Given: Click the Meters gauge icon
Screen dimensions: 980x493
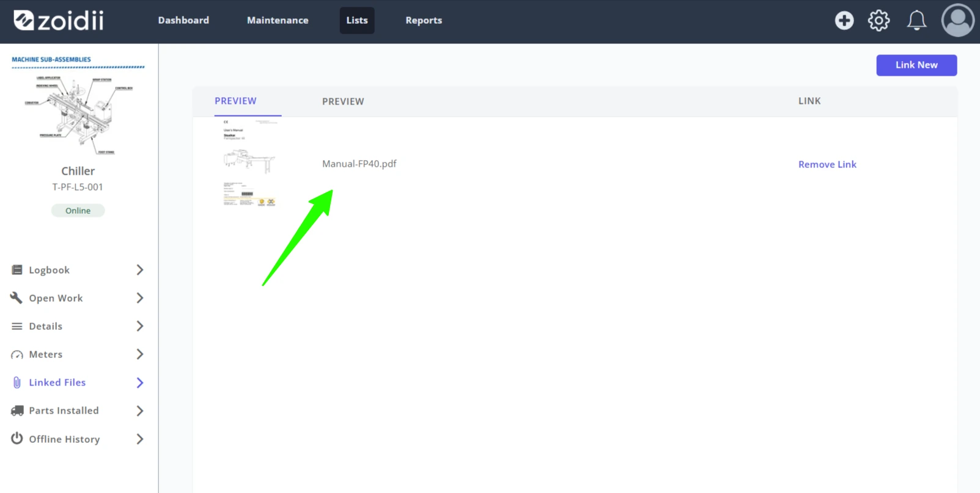Looking at the screenshot, I should (x=17, y=354).
